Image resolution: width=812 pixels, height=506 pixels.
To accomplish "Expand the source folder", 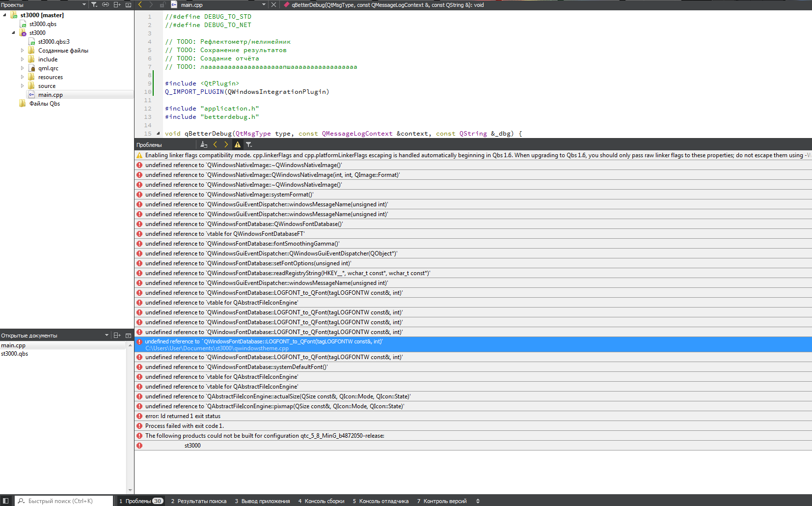I will tap(22, 86).
